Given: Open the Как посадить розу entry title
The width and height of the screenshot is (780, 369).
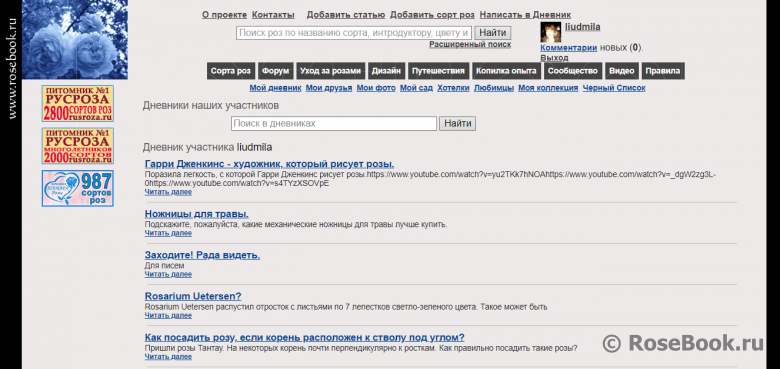Looking at the screenshot, I should [305, 337].
